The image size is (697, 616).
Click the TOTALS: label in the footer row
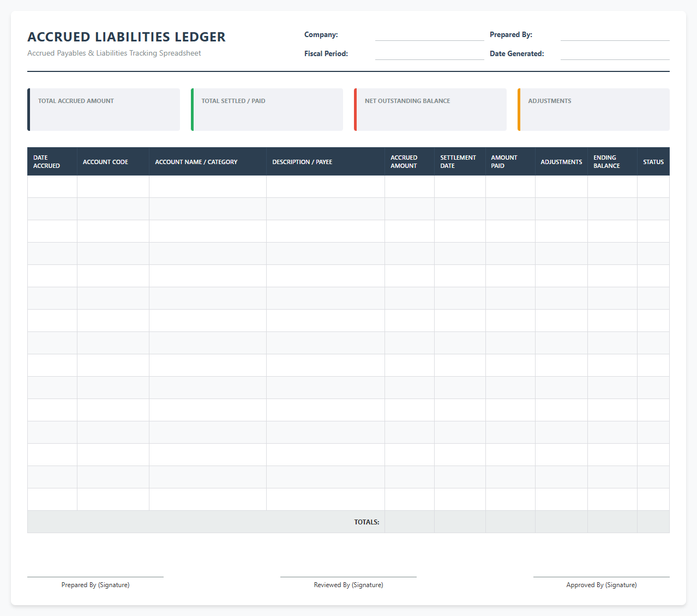coord(366,522)
